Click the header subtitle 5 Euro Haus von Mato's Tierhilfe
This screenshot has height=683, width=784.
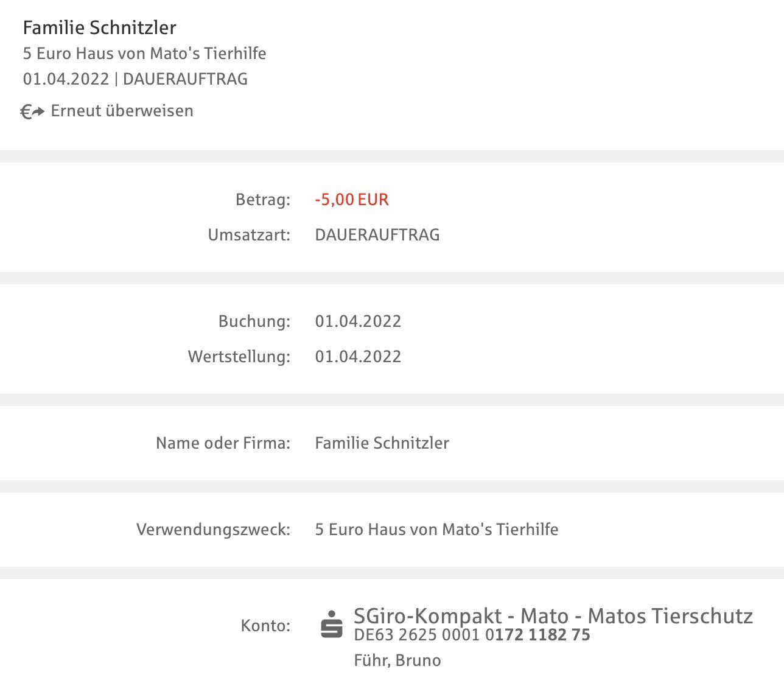coord(145,54)
